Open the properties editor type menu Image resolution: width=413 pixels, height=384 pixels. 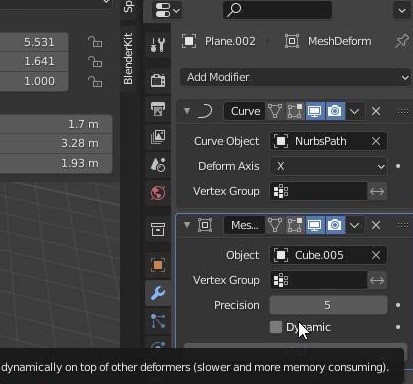(x=167, y=10)
